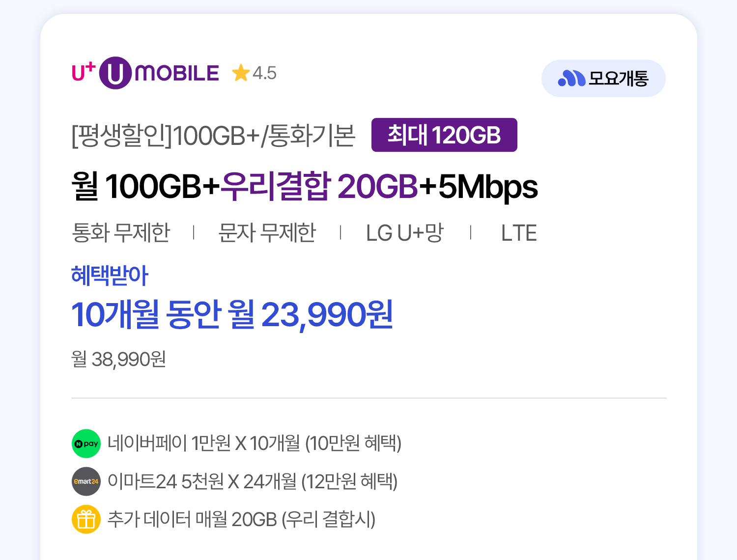Click the LTE network type label

point(519,233)
